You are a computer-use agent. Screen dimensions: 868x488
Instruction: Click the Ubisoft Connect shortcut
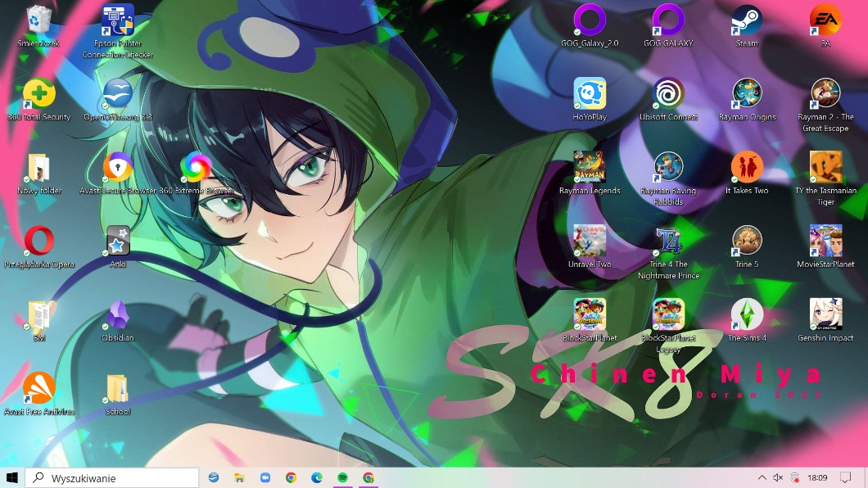coord(668,94)
